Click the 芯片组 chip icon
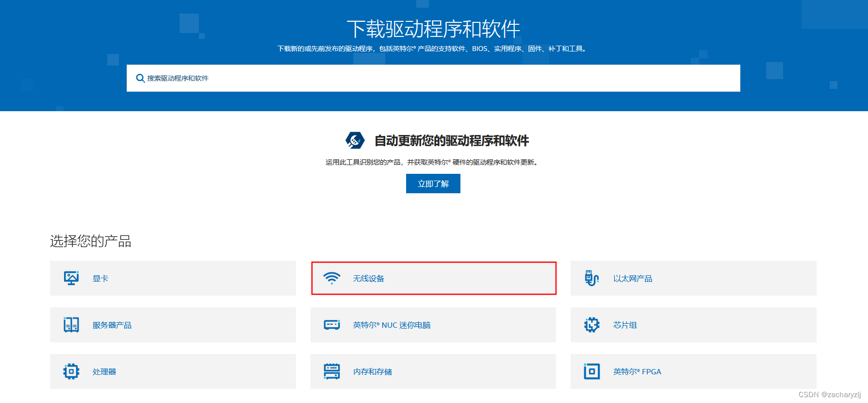The width and height of the screenshot is (868, 403). (x=592, y=325)
